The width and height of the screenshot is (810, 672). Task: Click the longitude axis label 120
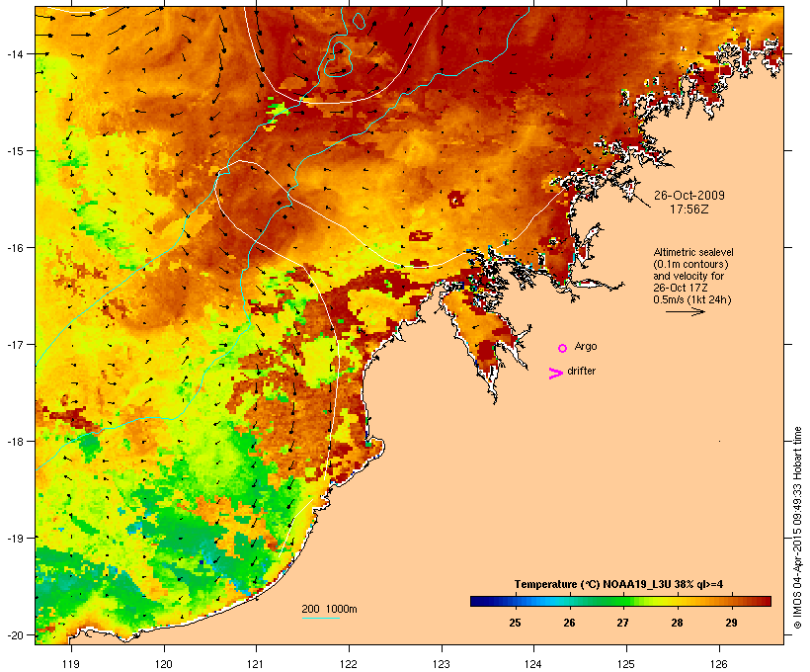164,664
